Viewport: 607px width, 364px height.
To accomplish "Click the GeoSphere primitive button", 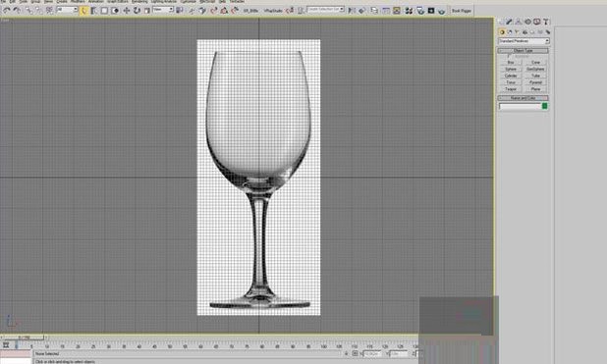I will (535, 69).
